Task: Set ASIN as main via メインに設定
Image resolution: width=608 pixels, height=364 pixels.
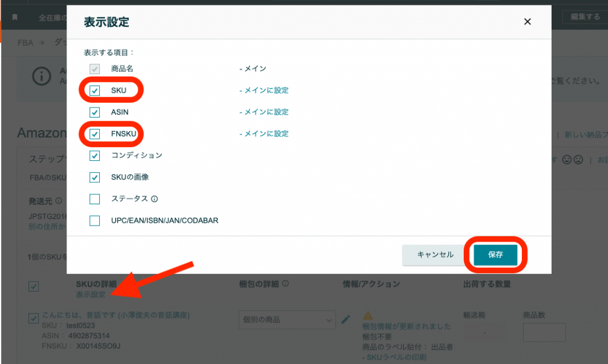Action: (266, 112)
